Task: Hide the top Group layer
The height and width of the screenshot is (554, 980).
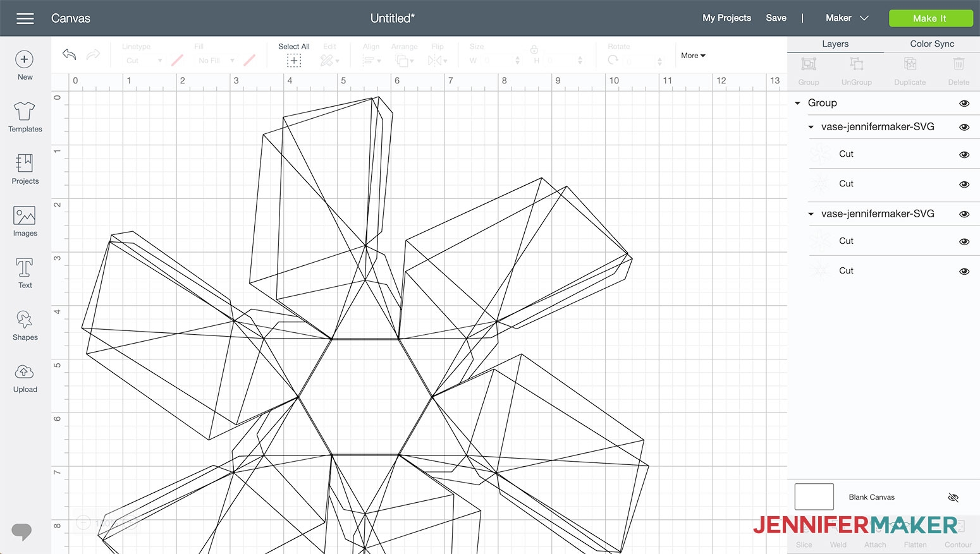Action: click(x=964, y=104)
